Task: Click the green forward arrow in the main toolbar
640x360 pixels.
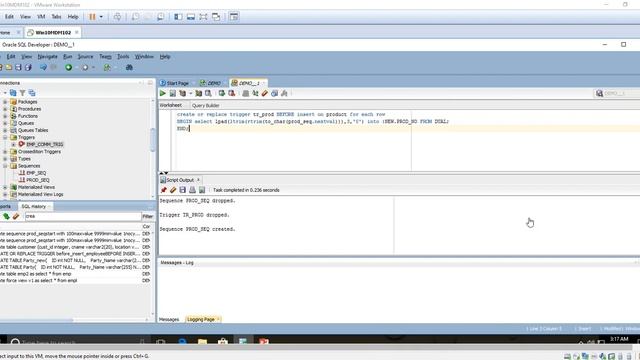Action: [x=69, y=67]
